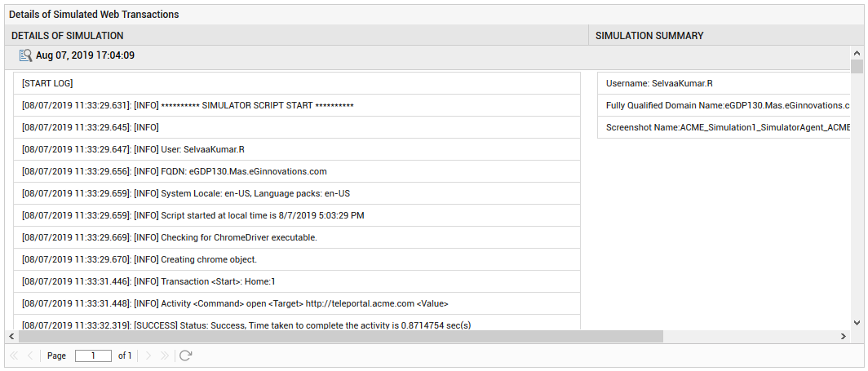The height and width of the screenshot is (371, 868).
Task: Select the Activity open teleportal.acme.com row
Action: pyautogui.click(x=297, y=303)
